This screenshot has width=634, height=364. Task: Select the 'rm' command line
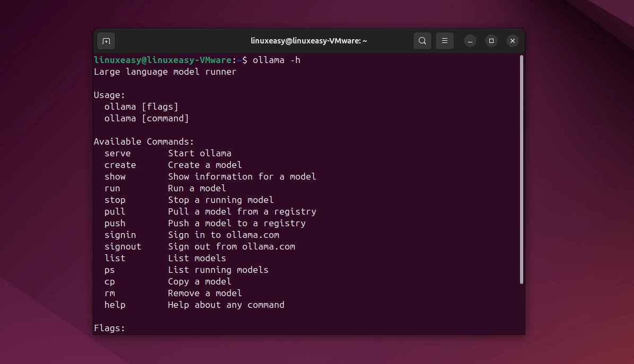(109, 293)
